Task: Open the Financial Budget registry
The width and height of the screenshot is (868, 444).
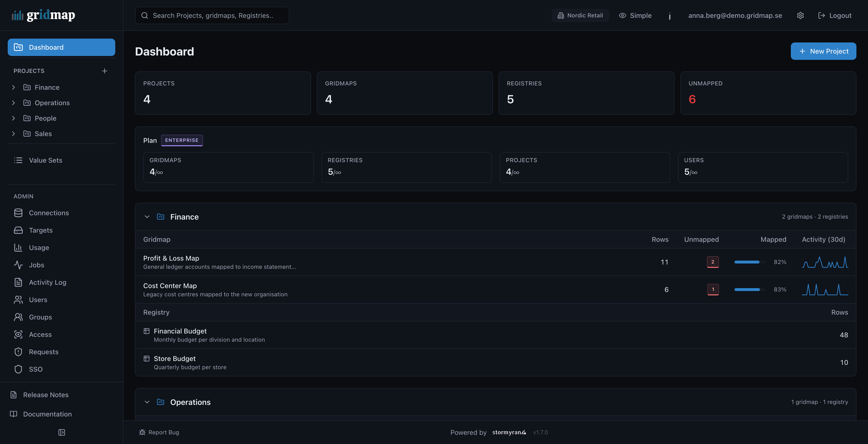Action: tap(180, 331)
